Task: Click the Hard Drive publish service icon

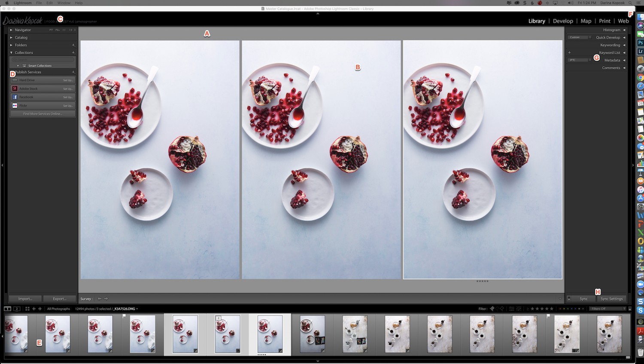Action: coord(14,80)
